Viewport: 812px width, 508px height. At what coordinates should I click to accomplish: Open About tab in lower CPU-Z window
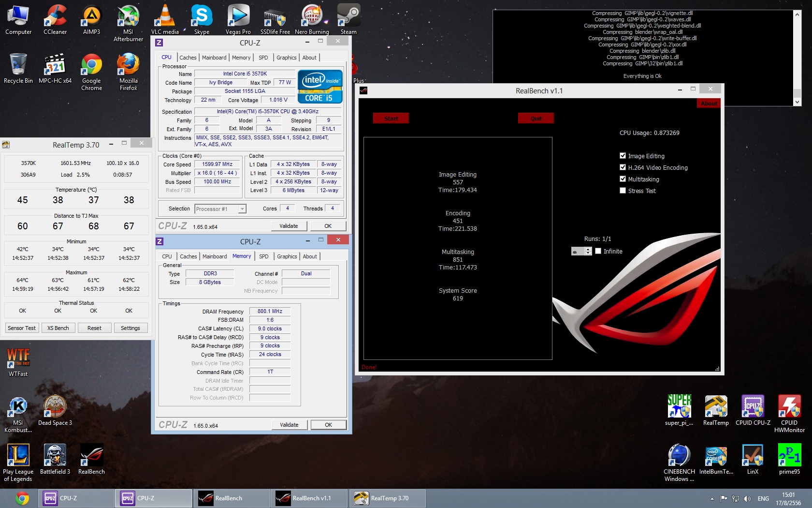(x=310, y=256)
